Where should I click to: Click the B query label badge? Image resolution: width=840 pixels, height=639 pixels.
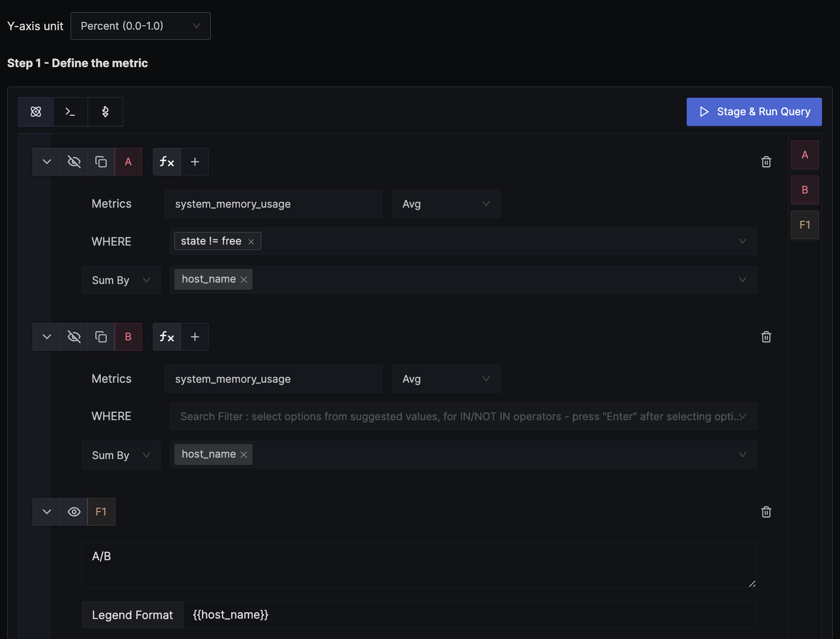click(128, 337)
